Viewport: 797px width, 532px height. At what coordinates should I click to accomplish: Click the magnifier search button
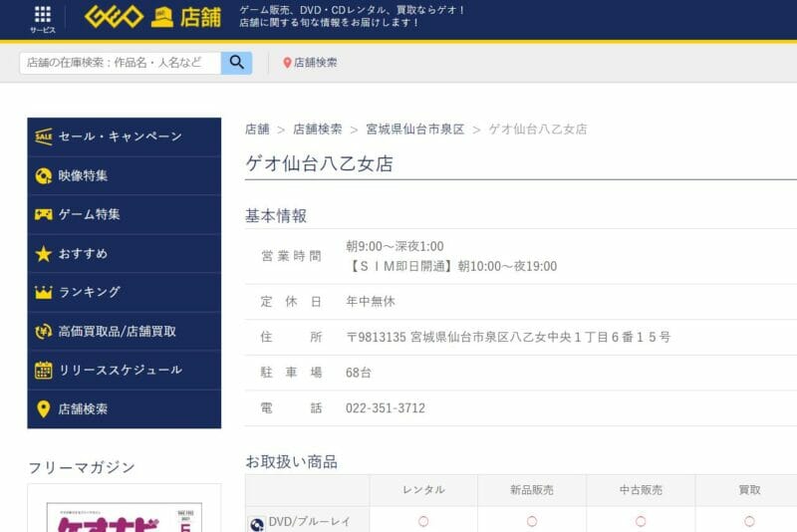[x=236, y=63]
